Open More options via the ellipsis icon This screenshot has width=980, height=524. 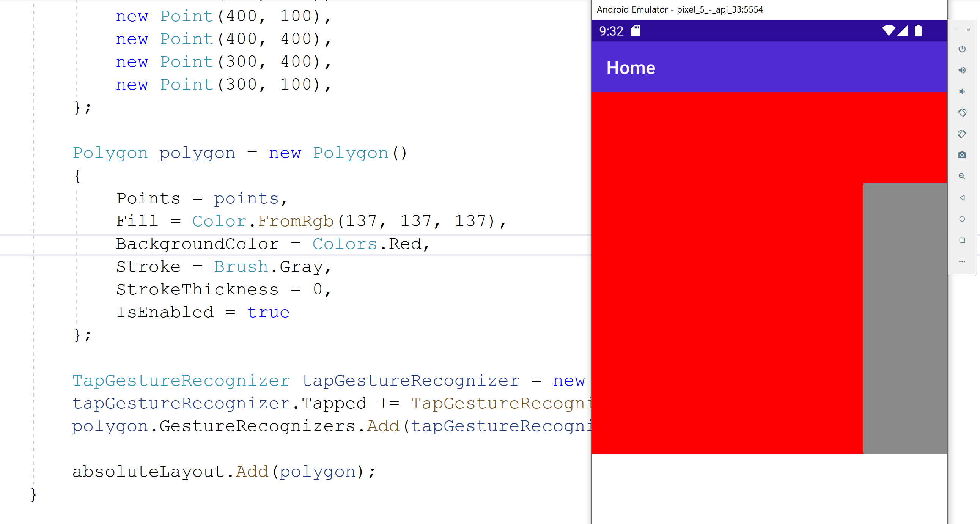pos(963,261)
